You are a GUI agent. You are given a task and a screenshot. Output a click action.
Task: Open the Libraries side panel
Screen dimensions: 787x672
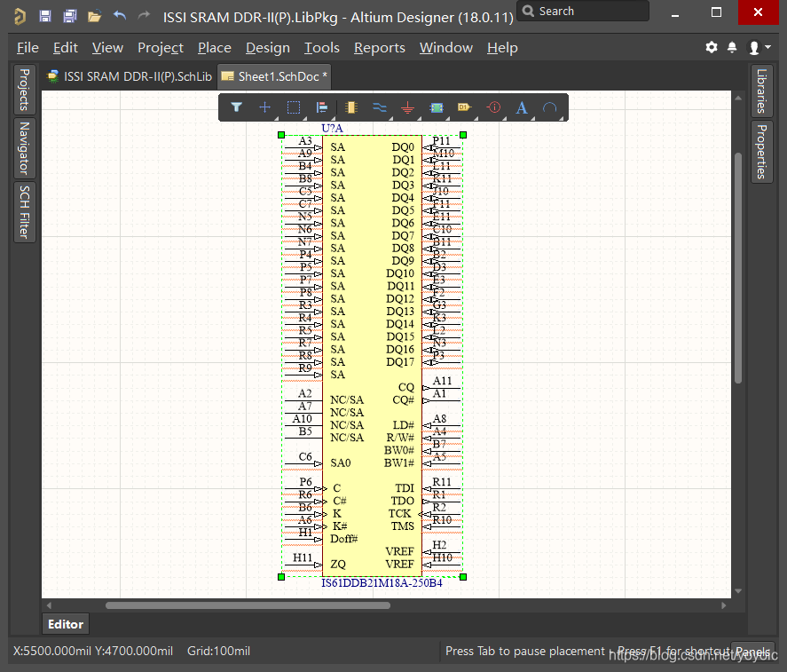(x=761, y=91)
